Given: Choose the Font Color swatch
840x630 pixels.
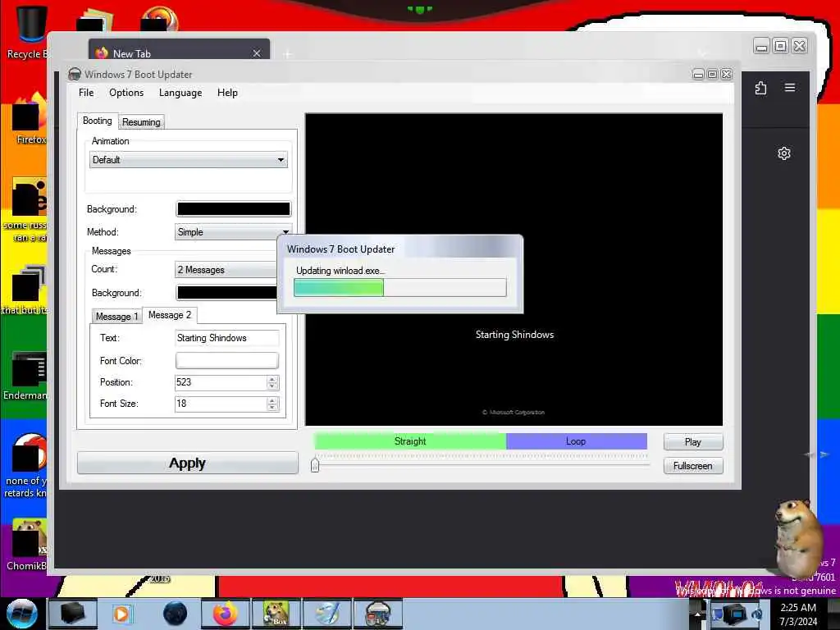Looking at the screenshot, I should (227, 361).
